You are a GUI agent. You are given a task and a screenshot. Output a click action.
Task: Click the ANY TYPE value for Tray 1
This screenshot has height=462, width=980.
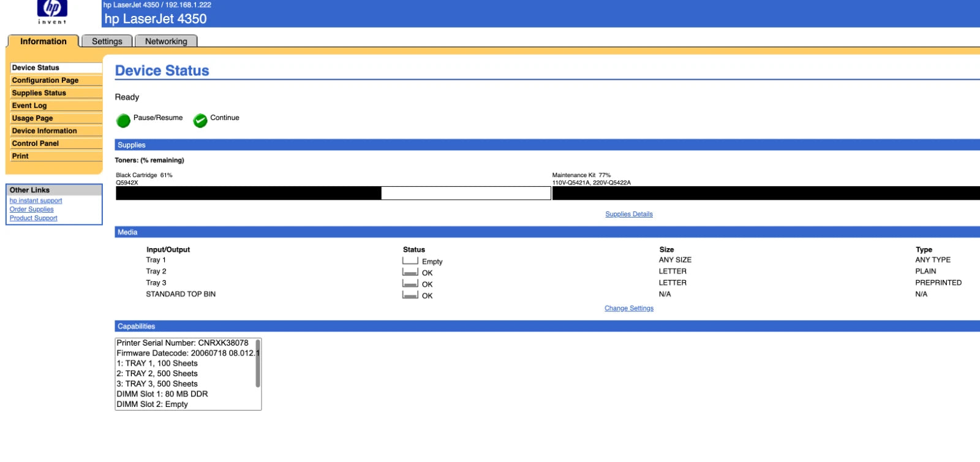[933, 260]
